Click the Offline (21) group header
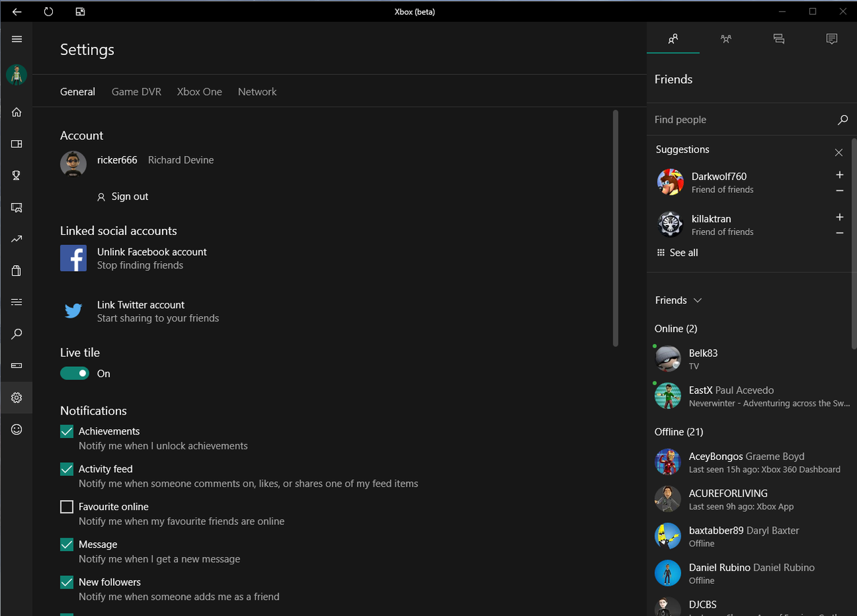The width and height of the screenshot is (857, 616). 678,432
